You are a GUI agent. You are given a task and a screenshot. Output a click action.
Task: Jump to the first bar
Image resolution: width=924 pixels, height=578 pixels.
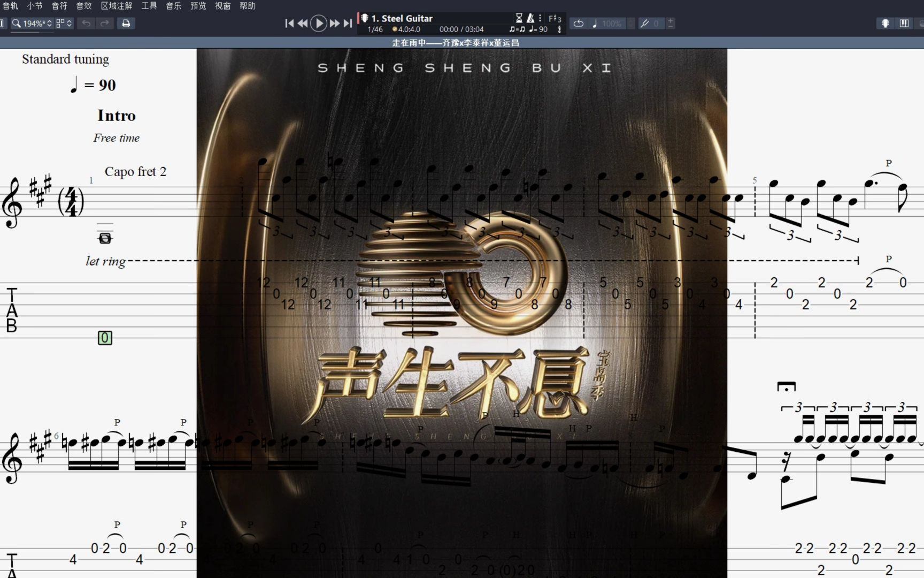tap(289, 23)
